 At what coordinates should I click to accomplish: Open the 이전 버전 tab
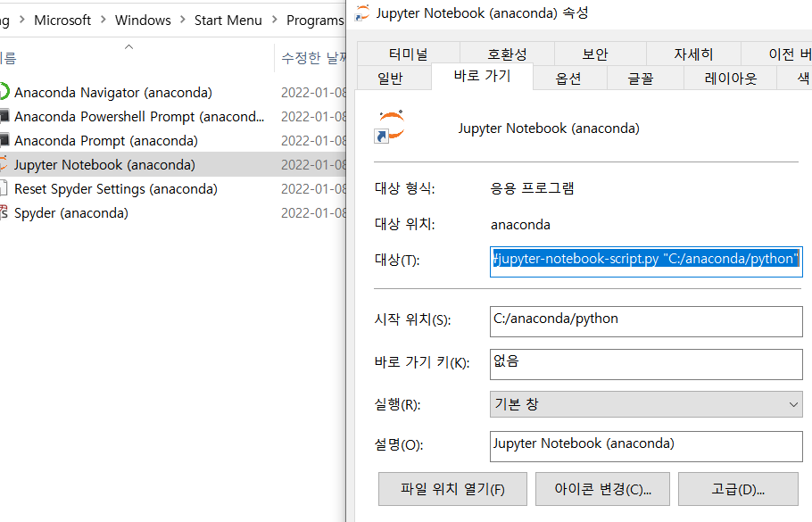point(777,54)
